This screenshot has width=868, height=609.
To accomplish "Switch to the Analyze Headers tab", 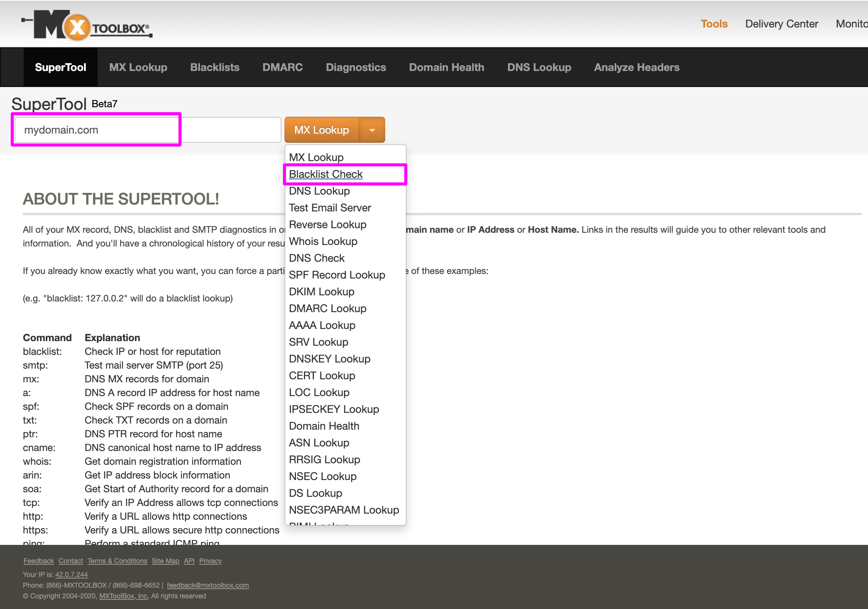I will click(x=636, y=67).
